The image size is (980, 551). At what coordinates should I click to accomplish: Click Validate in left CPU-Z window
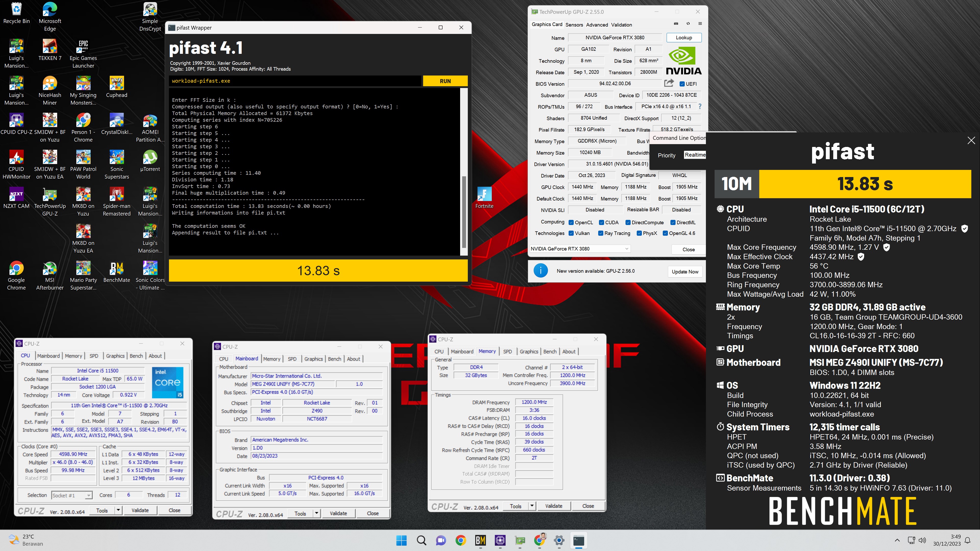click(x=140, y=510)
